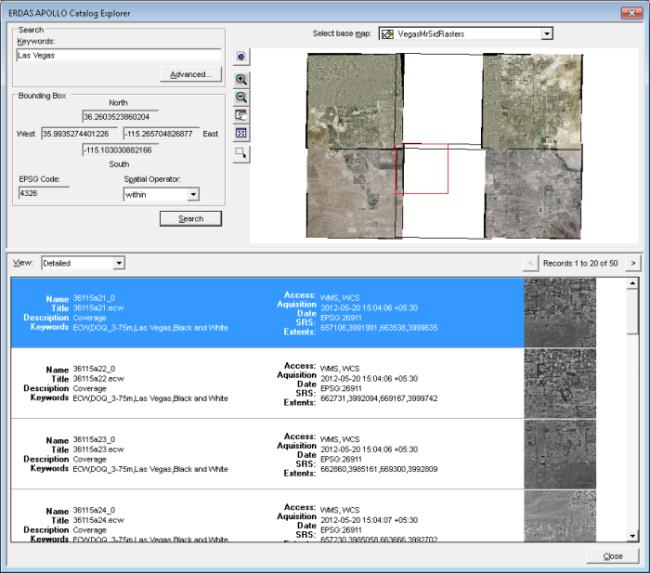Click acquisition date 2012-05-20 15:04:07 +05:30
This screenshot has height=573, width=650.
click(369, 520)
